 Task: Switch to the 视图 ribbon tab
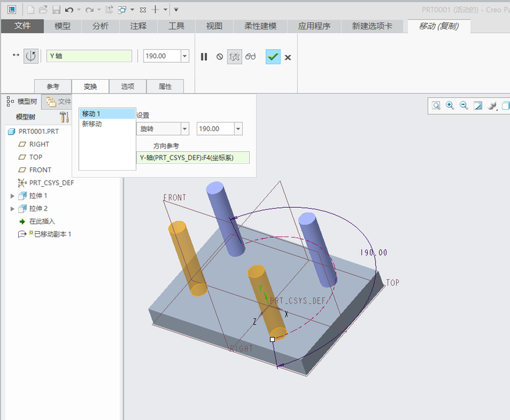pos(214,26)
